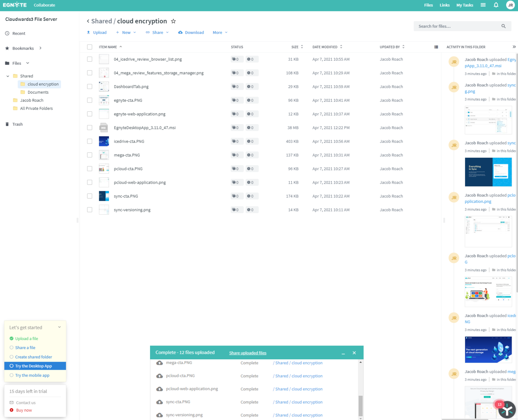Screen dimensions: 518x420
Task: Open the notifications bell
Action: [496, 5]
